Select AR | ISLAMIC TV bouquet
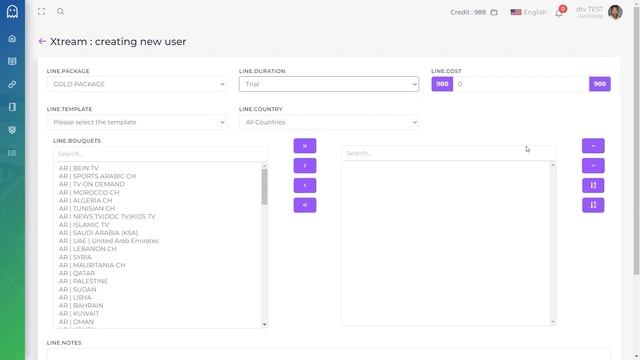The width and height of the screenshot is (640, 360). [x=84, y=224]
